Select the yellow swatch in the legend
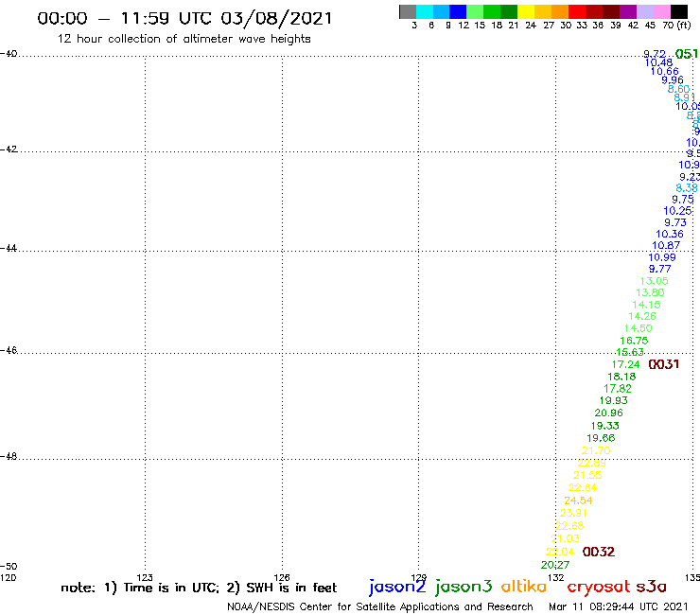The width and height of the screenshot is (700, 615). point(526,11)
